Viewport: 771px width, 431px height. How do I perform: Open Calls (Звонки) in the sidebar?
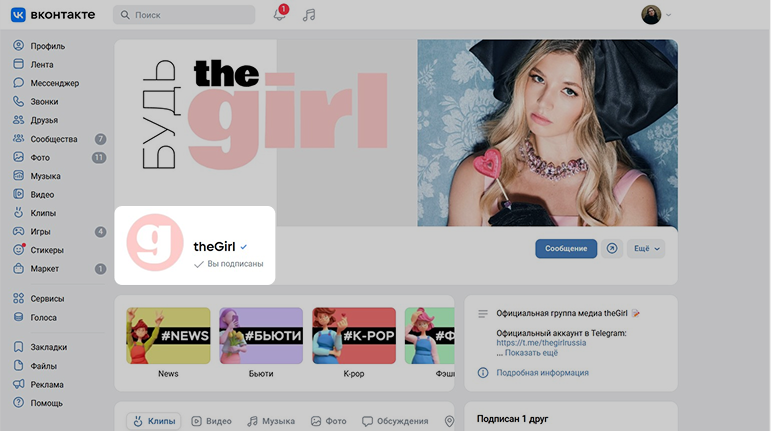44,102
